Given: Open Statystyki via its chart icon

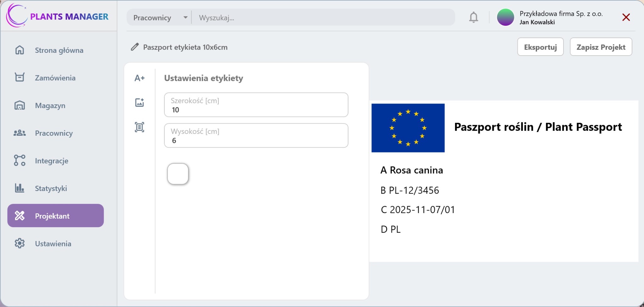Looking at the screenshot, I should pos(20,188).
